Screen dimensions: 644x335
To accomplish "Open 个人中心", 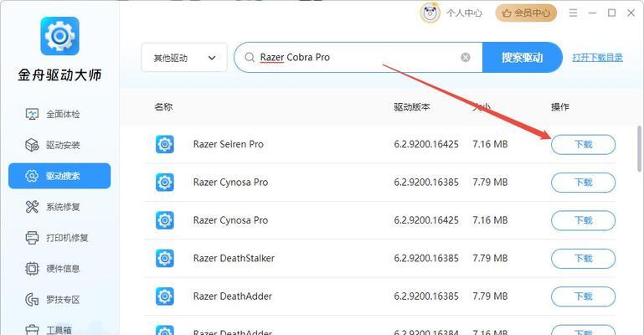I will pos(464,13).
